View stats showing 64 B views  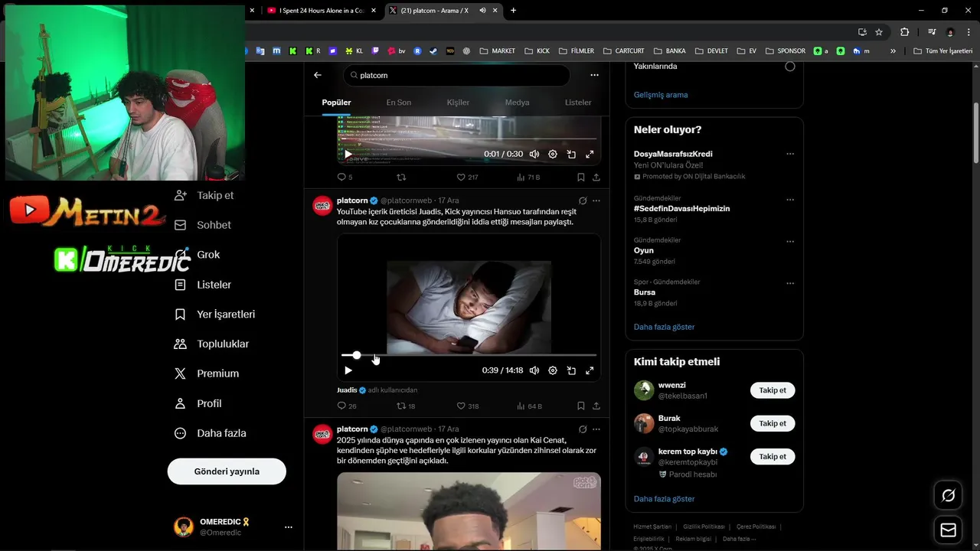point(529,406)
